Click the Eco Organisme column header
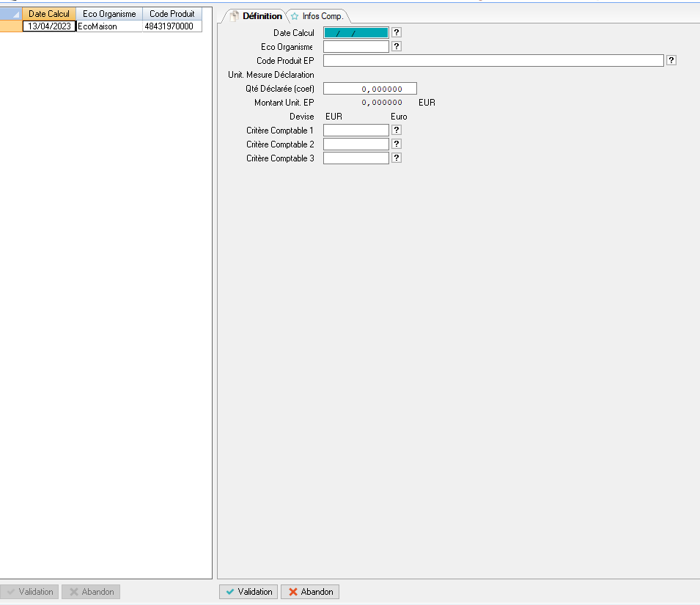Screen dimensions: 700x605 tap(109, 14)
